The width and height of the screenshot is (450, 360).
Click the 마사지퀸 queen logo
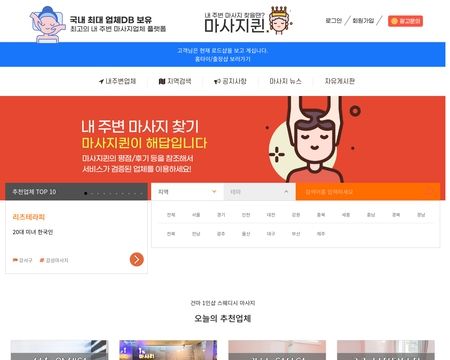(248, 21)
